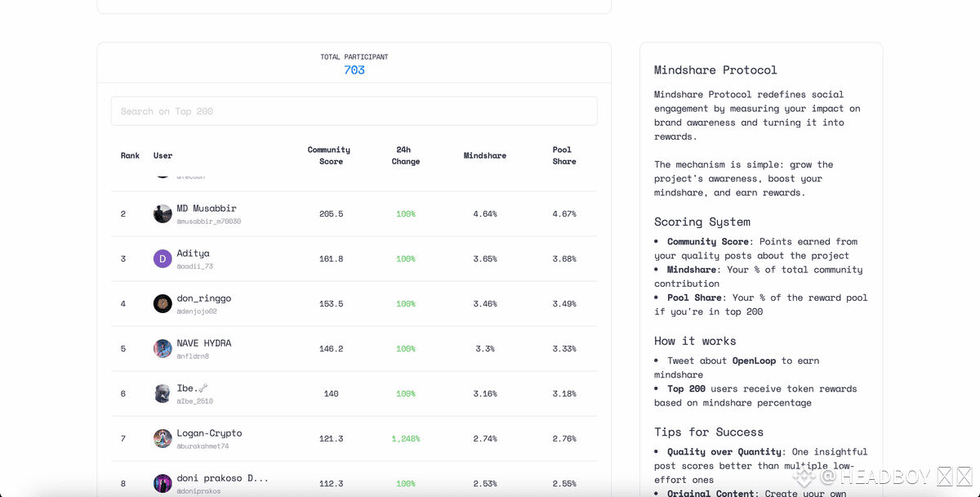The image size is (980, 497).
Task: Open Logan-Crypto's avatar
Action: point(163,439)
